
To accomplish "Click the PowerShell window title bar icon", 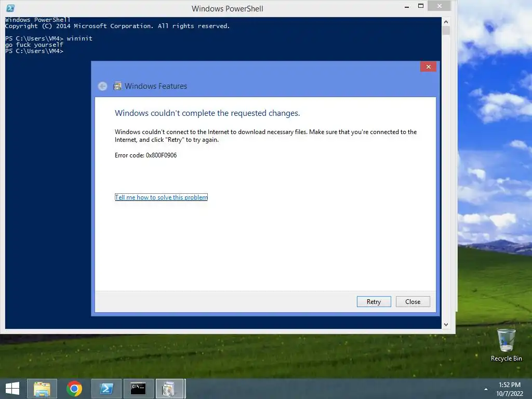I will point(10,8).
